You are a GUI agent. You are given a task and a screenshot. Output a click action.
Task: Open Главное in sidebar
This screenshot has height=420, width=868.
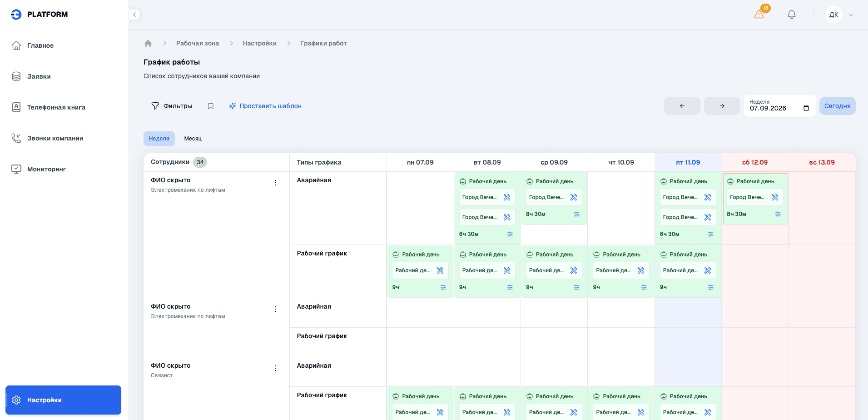pyautogui.click(x=64, y=45)
